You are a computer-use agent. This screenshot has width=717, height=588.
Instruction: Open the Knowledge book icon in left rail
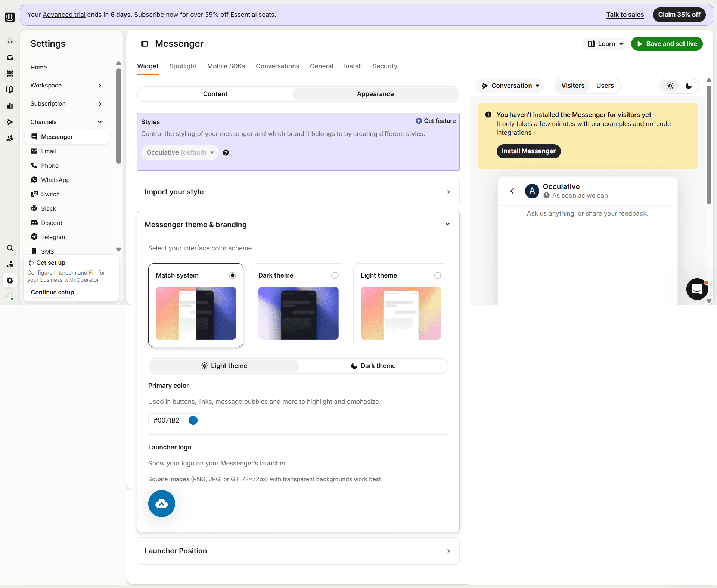(x=10, y=90)
